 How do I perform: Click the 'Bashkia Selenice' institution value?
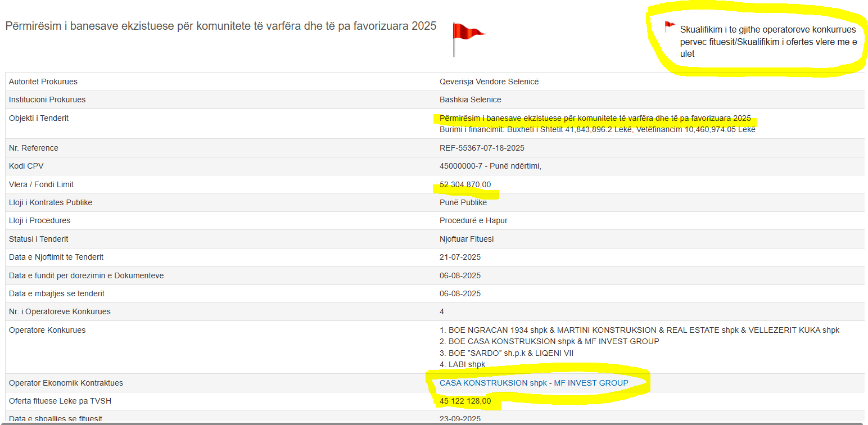pos(470,100)
